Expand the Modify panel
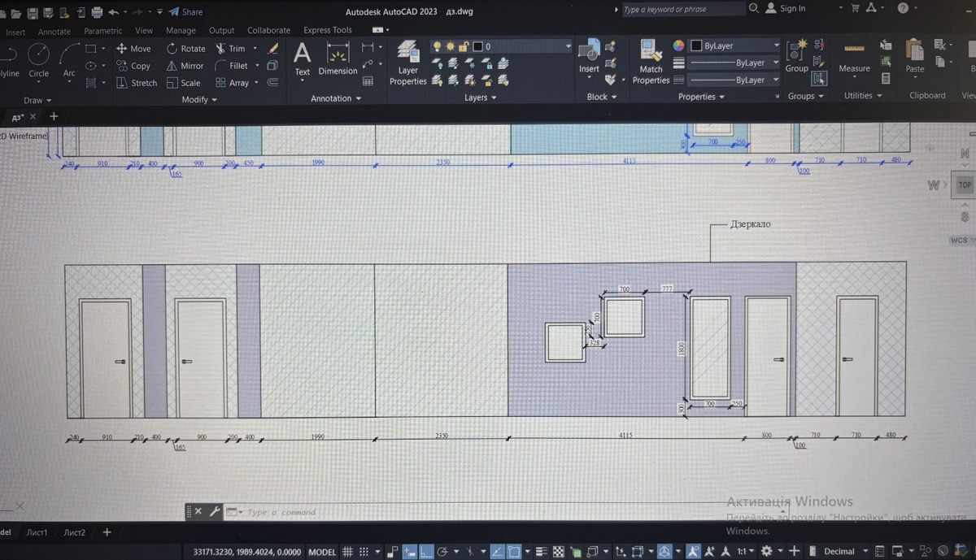 (199, 100)
